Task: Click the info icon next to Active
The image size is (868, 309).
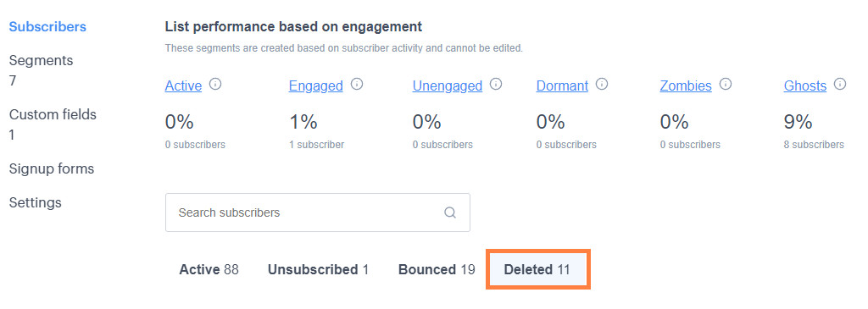Action: [215, 85]
